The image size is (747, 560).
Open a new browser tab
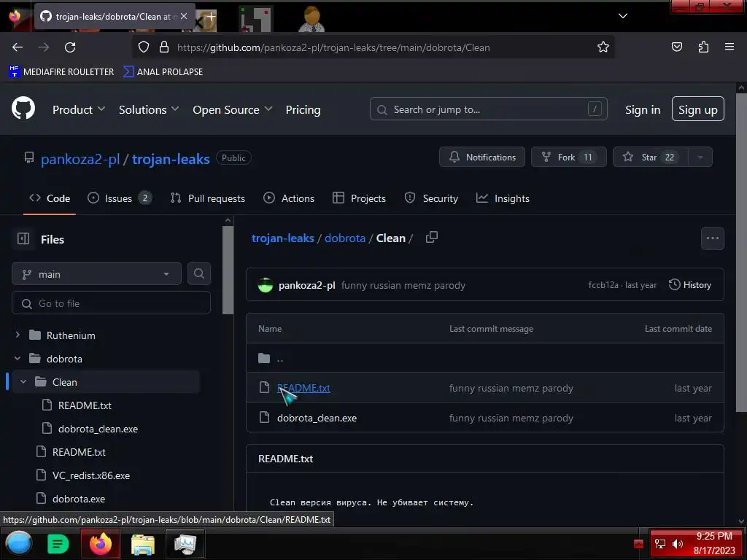coord(211,16)
